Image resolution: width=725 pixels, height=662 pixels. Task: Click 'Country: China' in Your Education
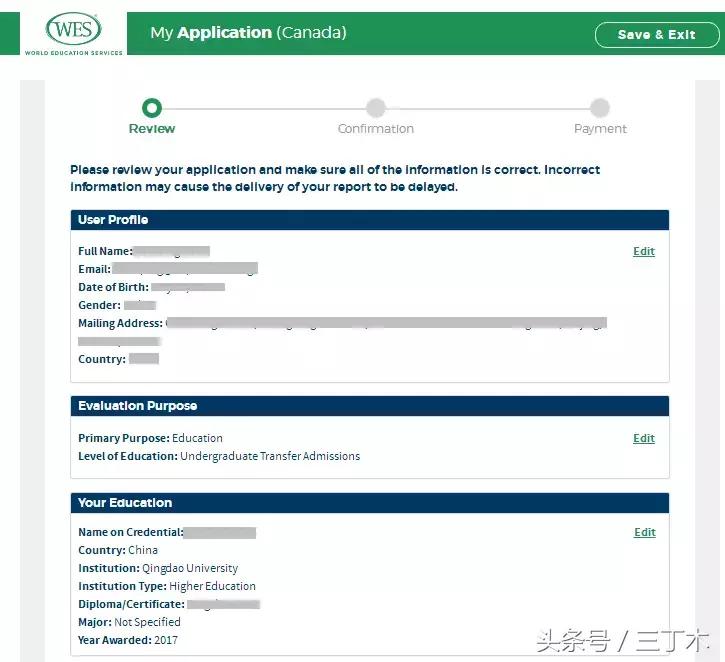[118, 550]
